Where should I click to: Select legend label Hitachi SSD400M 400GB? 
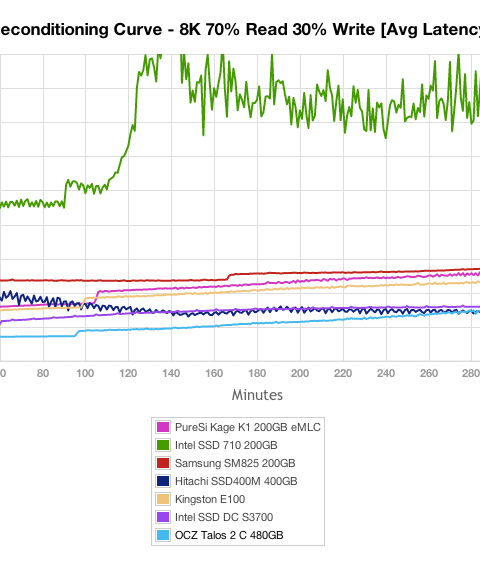pyautogui.click(x=236, y=481)
